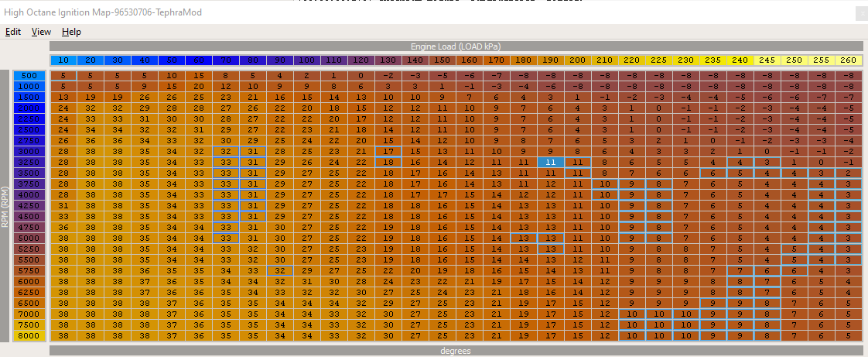Select the 3250 RPM row header
This screenshot has width=868, height=357.
tap(29, 163)
